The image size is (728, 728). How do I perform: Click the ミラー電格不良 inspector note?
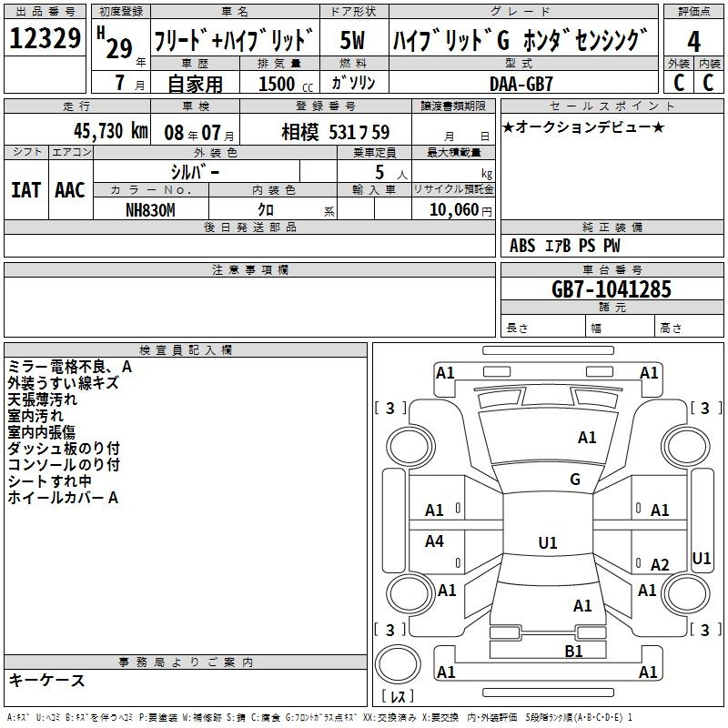[70, 367]
